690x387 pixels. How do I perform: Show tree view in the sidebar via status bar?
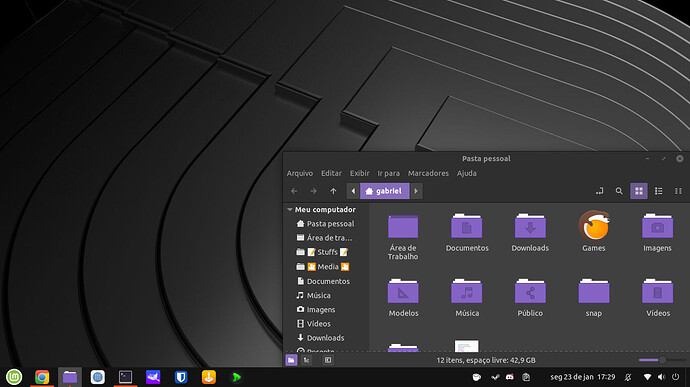[x=307, y=360]
